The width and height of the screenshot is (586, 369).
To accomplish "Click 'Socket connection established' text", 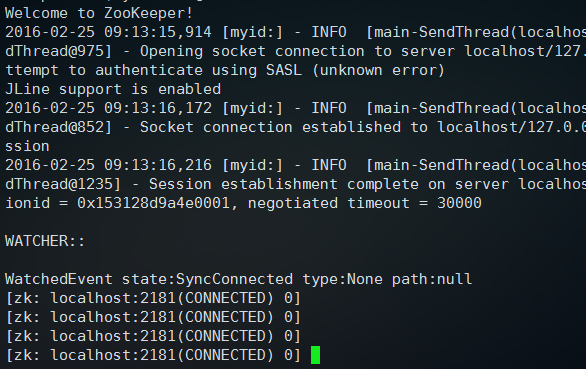I will click(270, 127).
